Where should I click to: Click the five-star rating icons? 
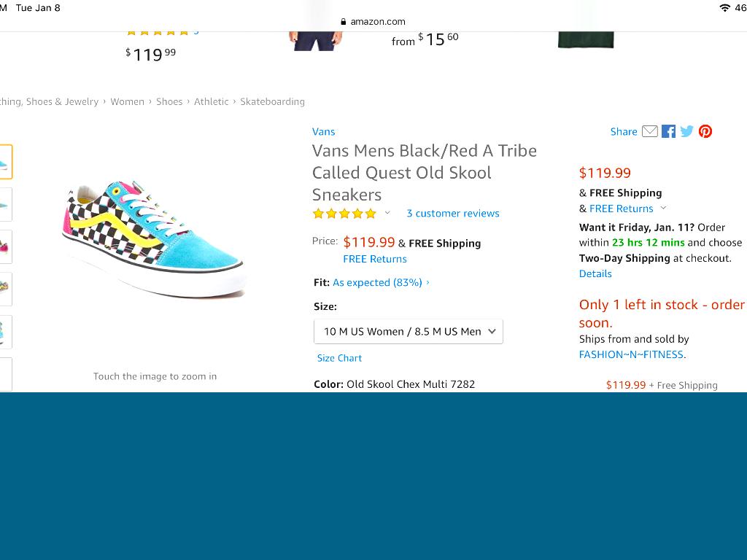(344, 214)
